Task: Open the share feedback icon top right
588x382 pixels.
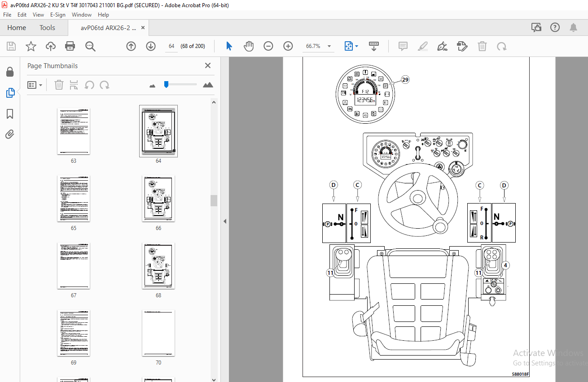Action: pos(536,28)
